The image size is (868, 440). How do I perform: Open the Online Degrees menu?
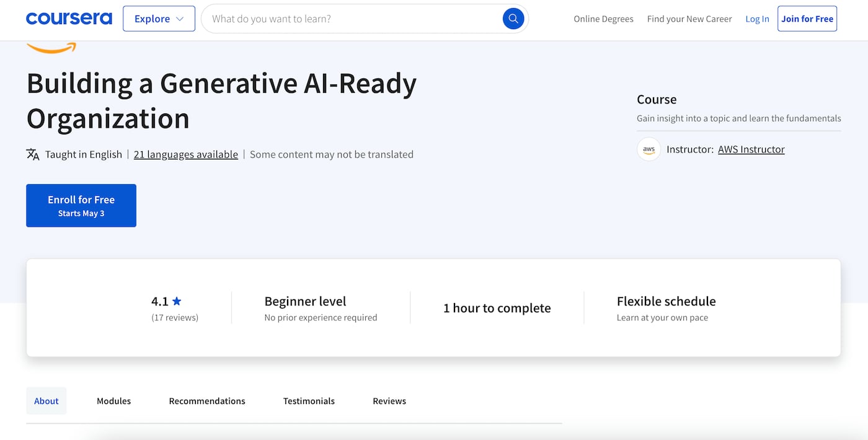[603, 19]
